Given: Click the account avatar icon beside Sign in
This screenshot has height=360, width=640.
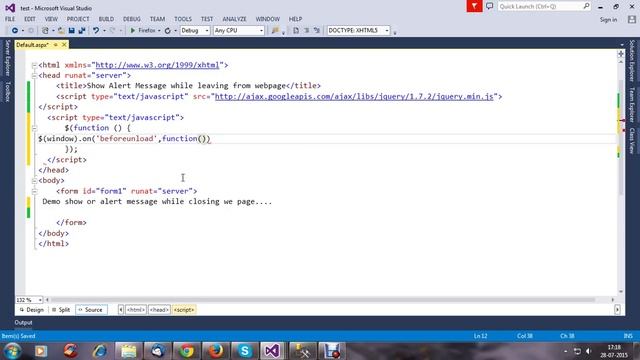Looking at the screenshot, I should [x=632, y=19].
